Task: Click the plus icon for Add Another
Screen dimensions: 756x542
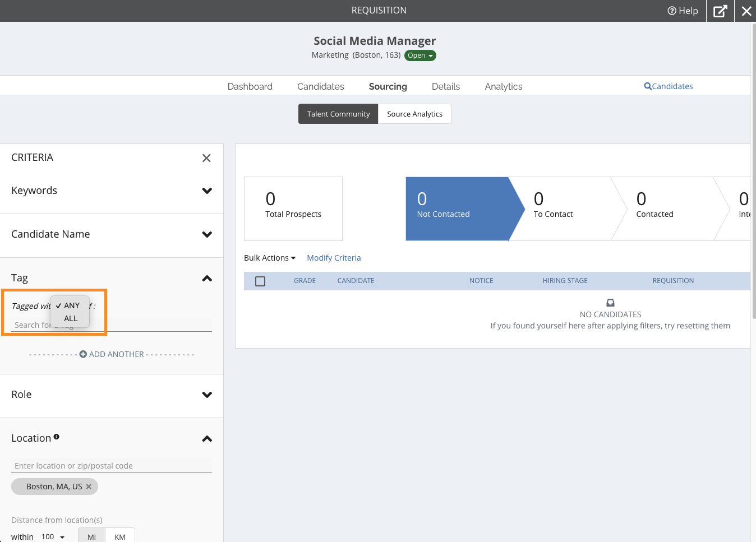Action: pos(83,354)
